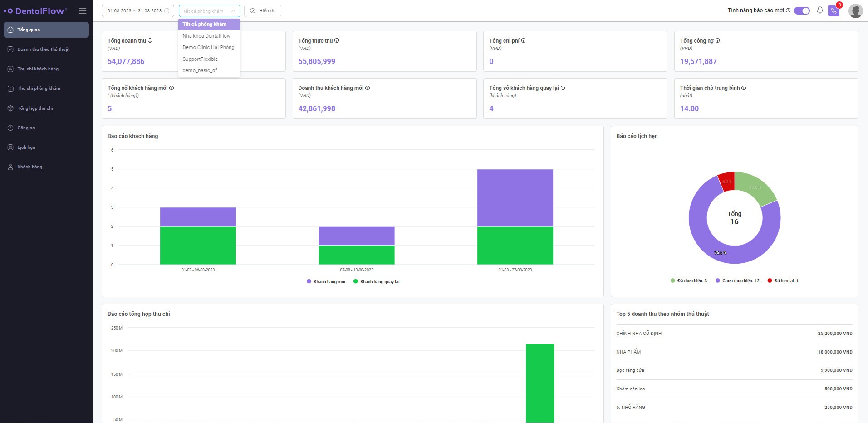Click info icon next to Tổng công nợ
Viewport: 868px width, 423px height.
(x=717, y=41)
